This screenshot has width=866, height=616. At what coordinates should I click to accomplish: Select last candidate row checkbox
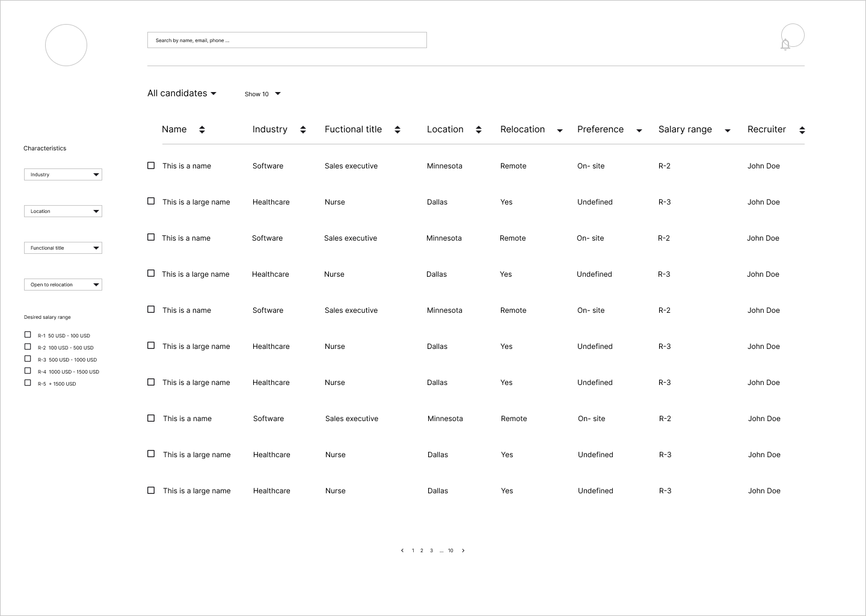151,490
